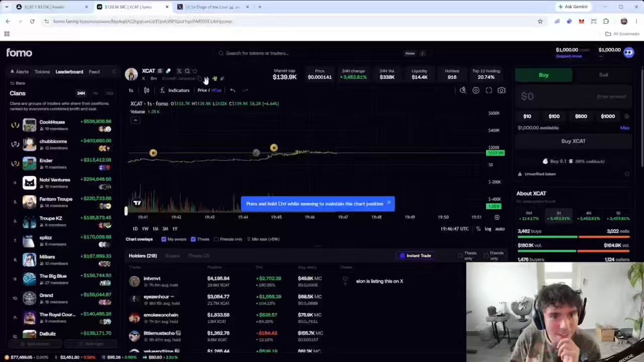Image resolution: width=644 pixels, height=362 pixels.
Task: Toggle auto scale on chart
Action: pos(500,229)
